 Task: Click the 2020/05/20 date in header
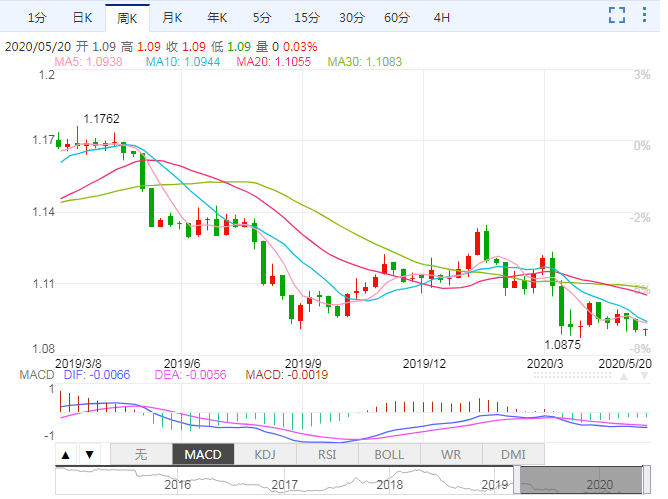click(38, 46)
